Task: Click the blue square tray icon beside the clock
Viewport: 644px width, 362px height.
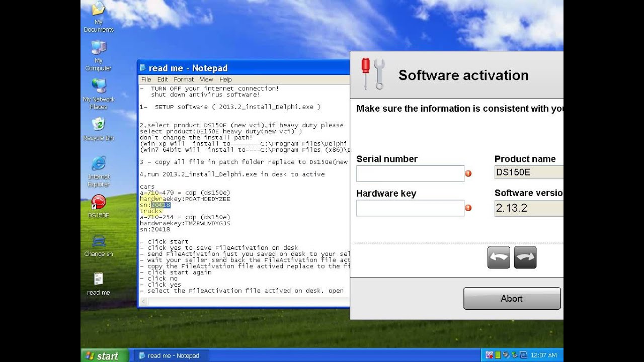Action: point(523,355)
